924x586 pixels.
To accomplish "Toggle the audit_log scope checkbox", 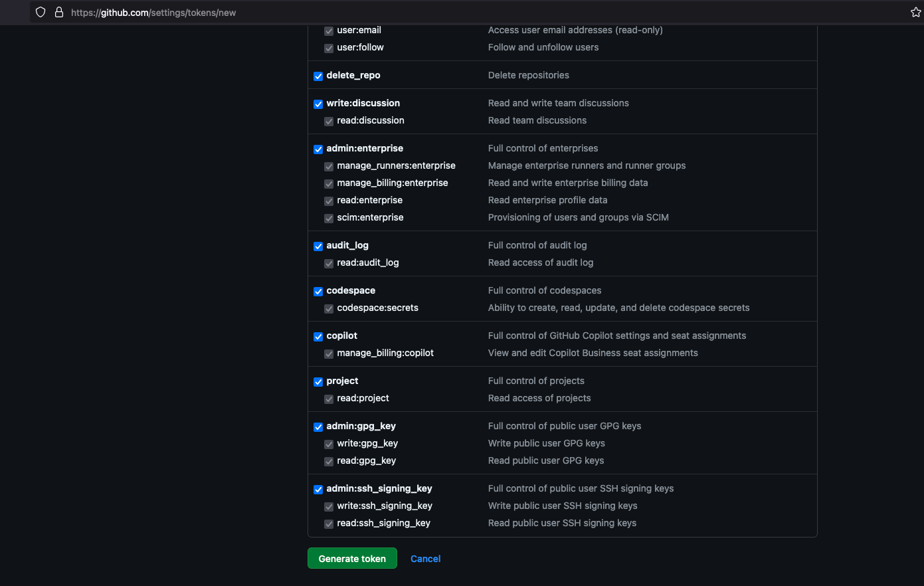I will (x=318, y=246).
